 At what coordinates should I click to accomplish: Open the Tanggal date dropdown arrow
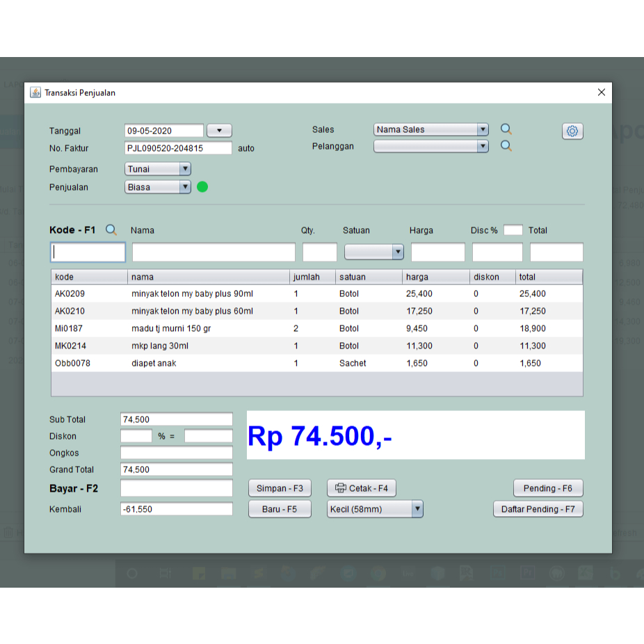coord(218,130)
